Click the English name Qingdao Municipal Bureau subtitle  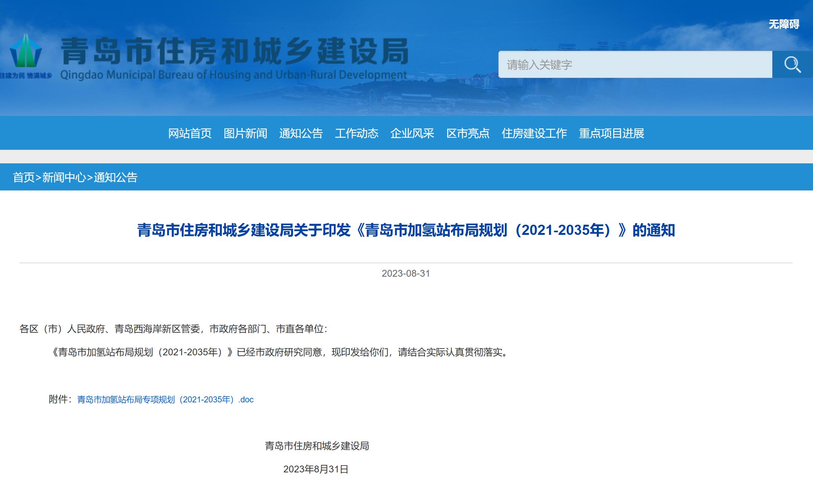pyautogui.click(x=234, y=75)
